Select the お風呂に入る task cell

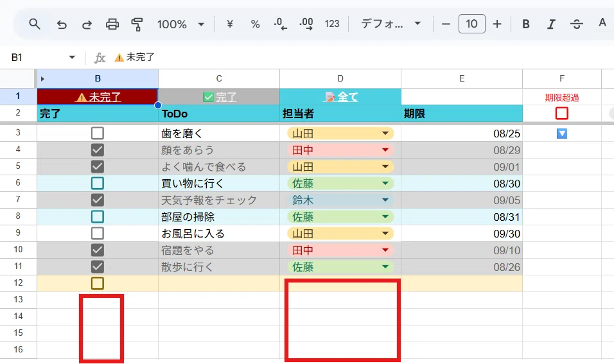tap(219, 234)
